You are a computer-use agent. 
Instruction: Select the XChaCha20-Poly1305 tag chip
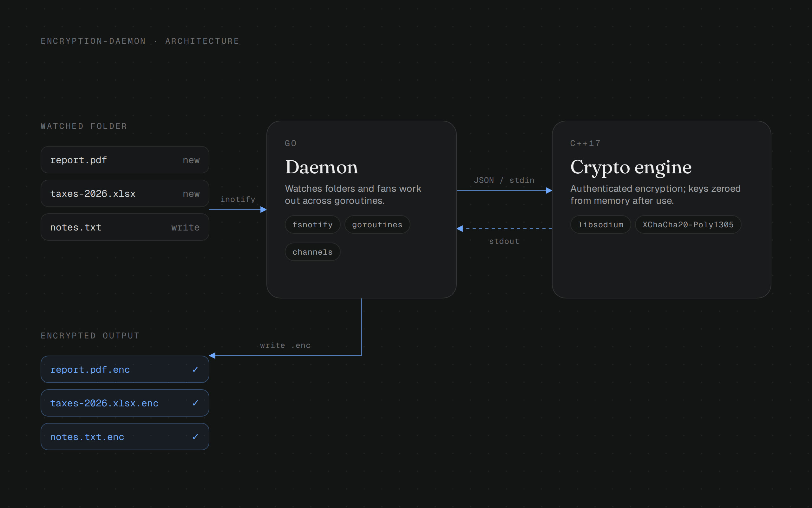(688, 224)
